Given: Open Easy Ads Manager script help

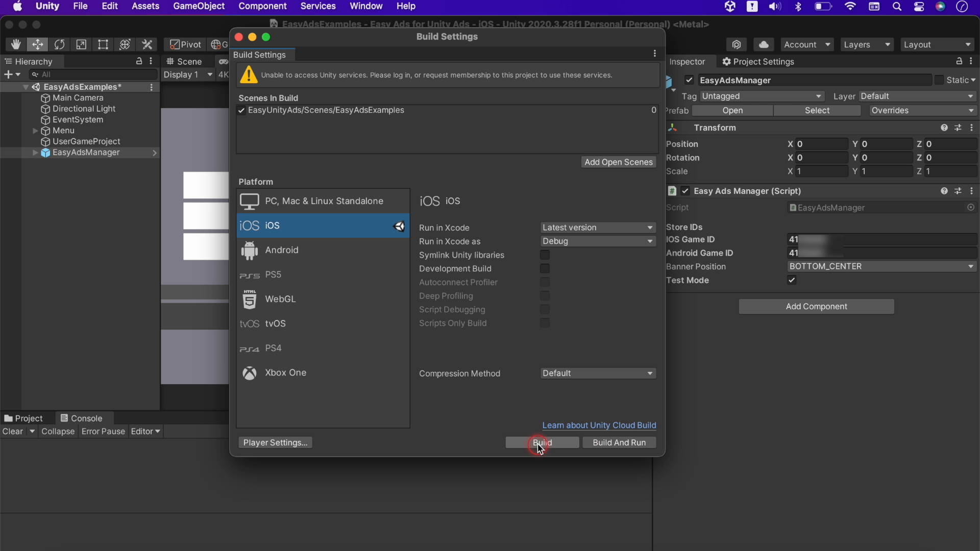Looking at the screenshot, I should coord(944,191).
